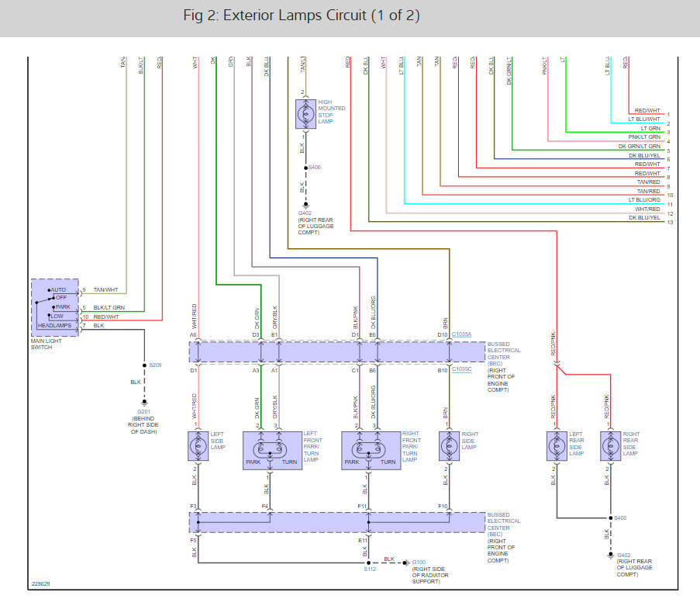This screenshot has width=700, height=616.
Task: Click the RIGHT FRONT PARK/TURN LAMP label
Action: tap(412, 446)
